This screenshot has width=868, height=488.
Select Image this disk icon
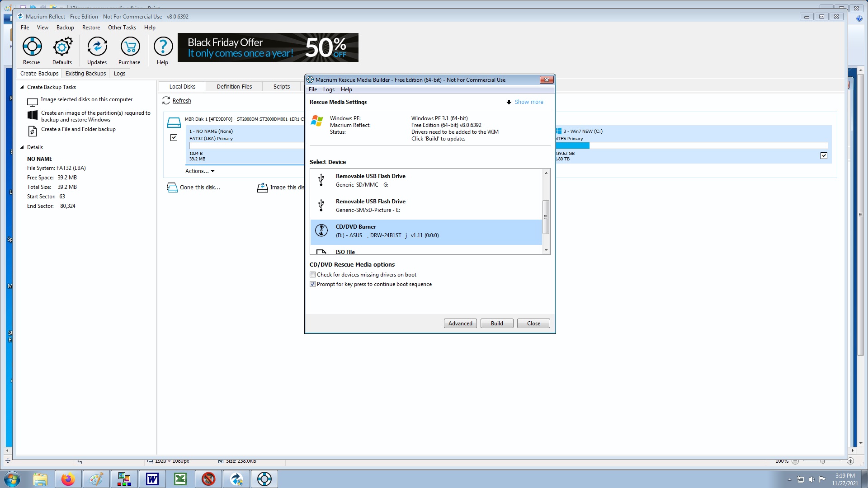[x=263, y=188]
